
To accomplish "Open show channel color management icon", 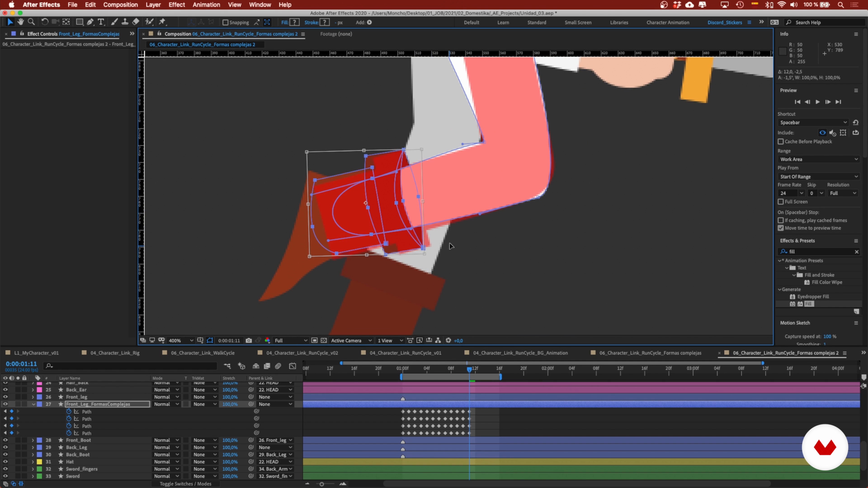I will [267, 340].
